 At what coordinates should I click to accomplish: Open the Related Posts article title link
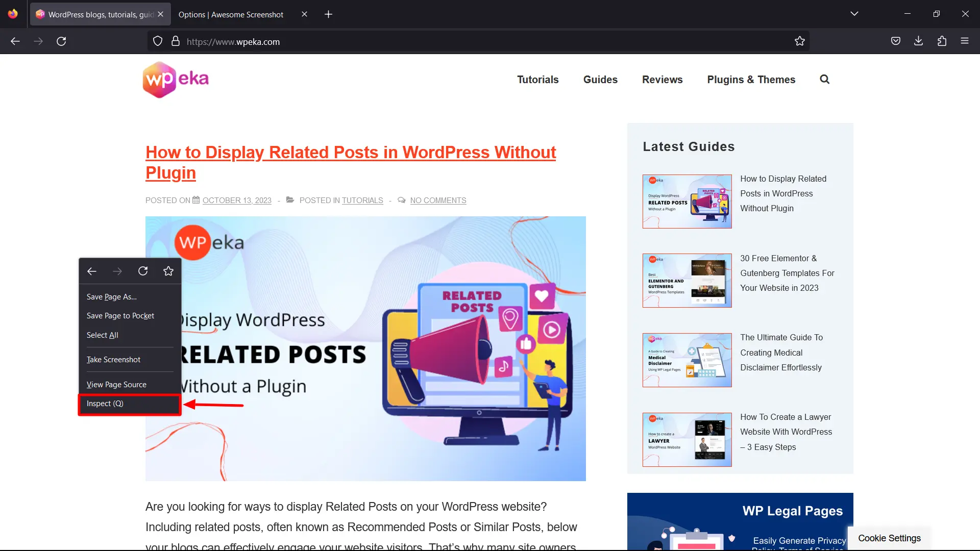click(x=351, y=162)
